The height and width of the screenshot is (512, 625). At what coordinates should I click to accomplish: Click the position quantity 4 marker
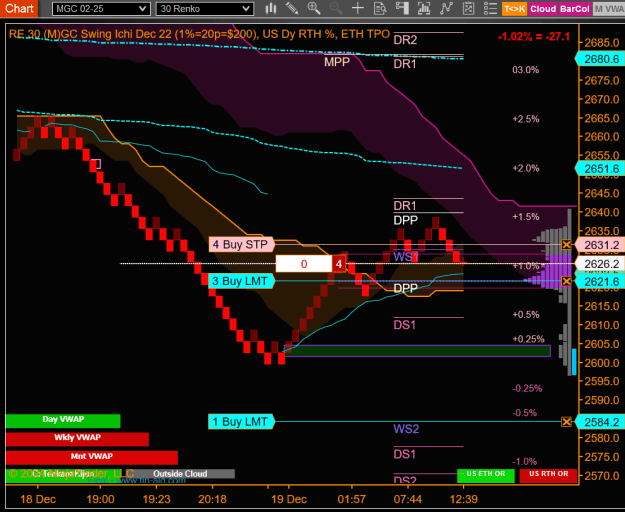pos(339,264)
